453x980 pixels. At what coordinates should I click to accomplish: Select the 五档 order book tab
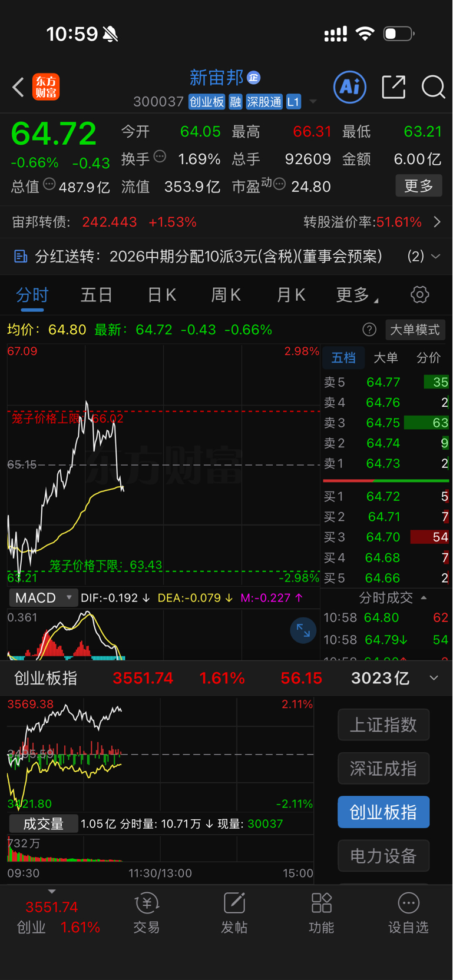(343, 358)
